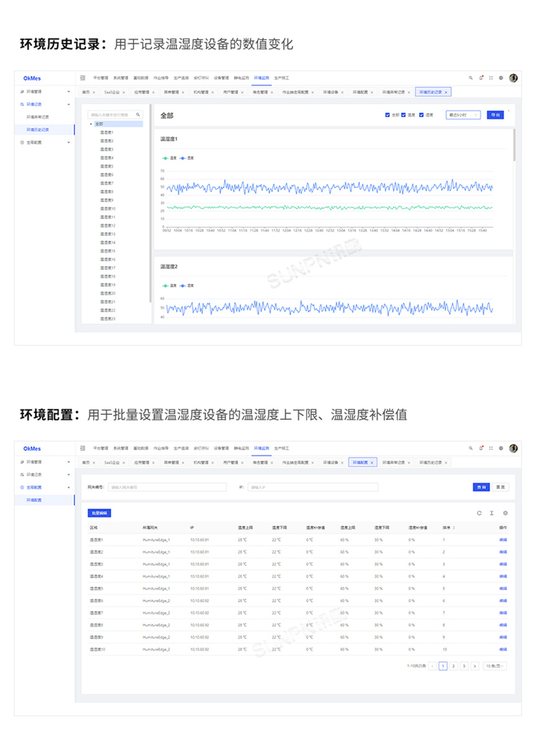Screen dimensions: 534x756
Task: Click search magnifier icon in 环境配置 screenshot header
Action: tap(471, 448)
